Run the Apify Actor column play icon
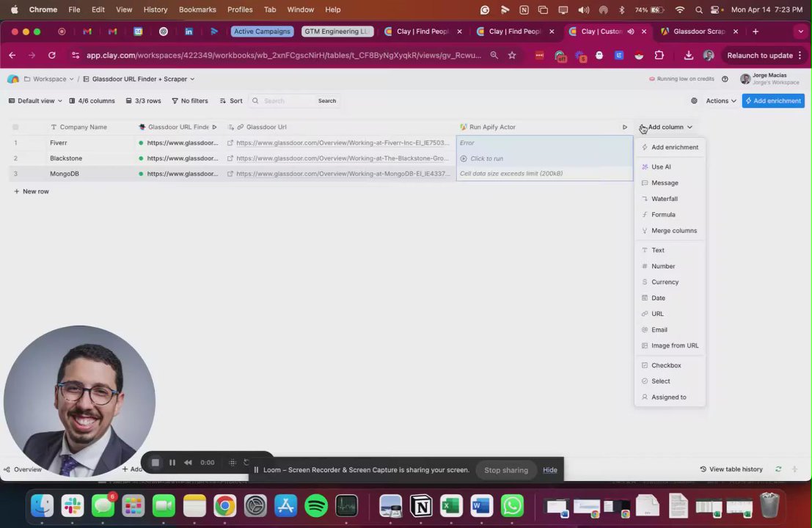The height and width of the screenshot is (528, 812). coord(624,127)
